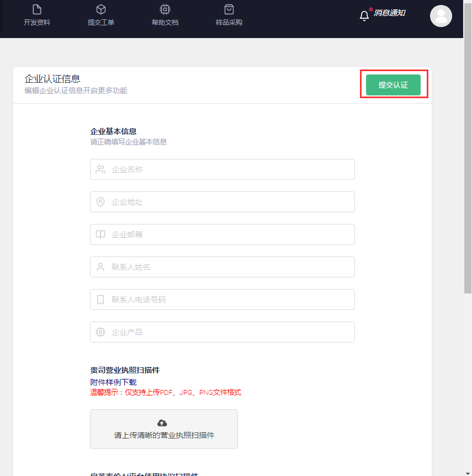
Task: Click the cloud upload icon
Action: pos(162,423)
